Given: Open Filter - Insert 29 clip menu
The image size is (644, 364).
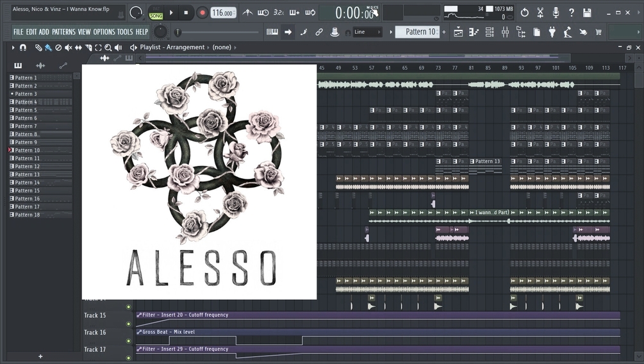Looking at the screenshot, I should 139,349.
